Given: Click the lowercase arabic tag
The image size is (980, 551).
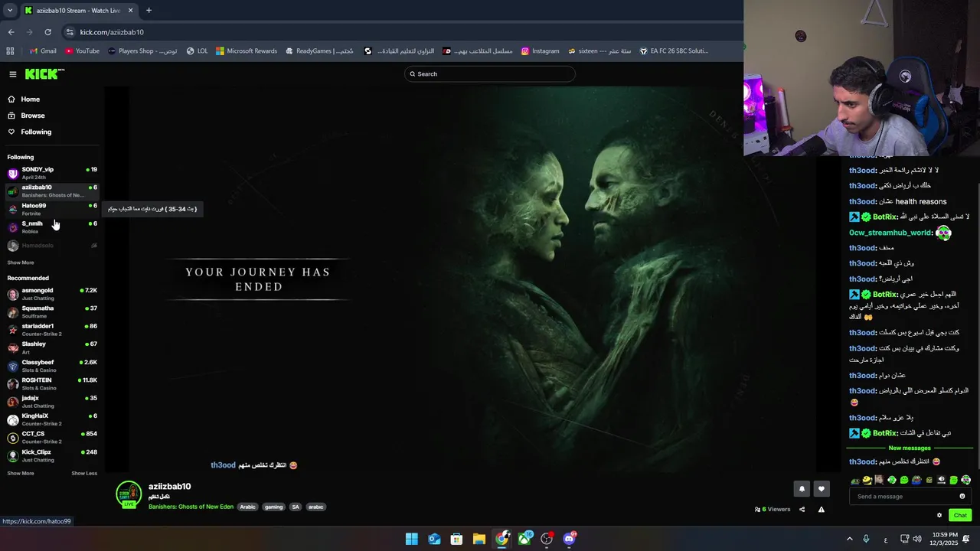Looking at the screenshot, I should 316,507.
